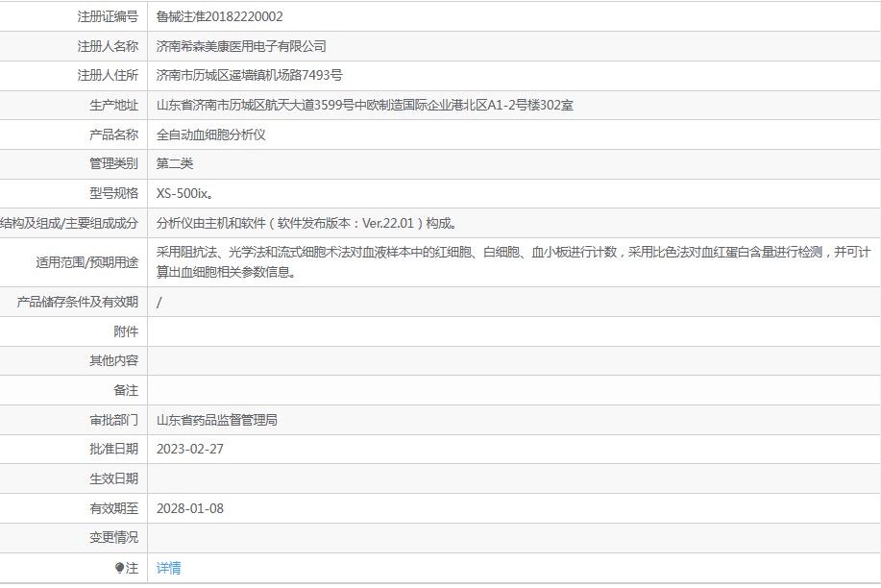Click management category value 第二类
The height and width of the screenshot is (588, 881).
(x=175, y=163)
